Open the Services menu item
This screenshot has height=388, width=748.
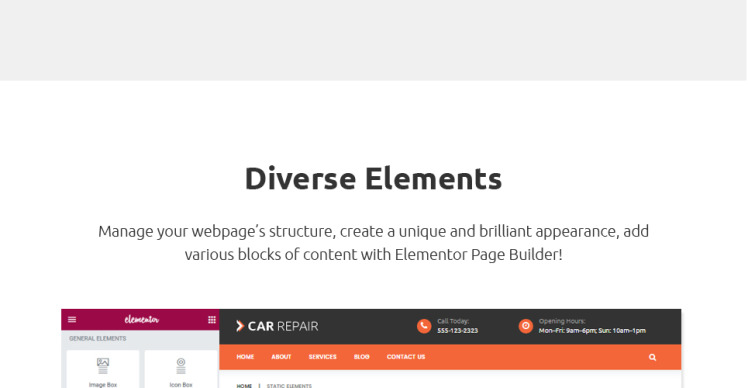pyautogui.click(x=322, y=357)
